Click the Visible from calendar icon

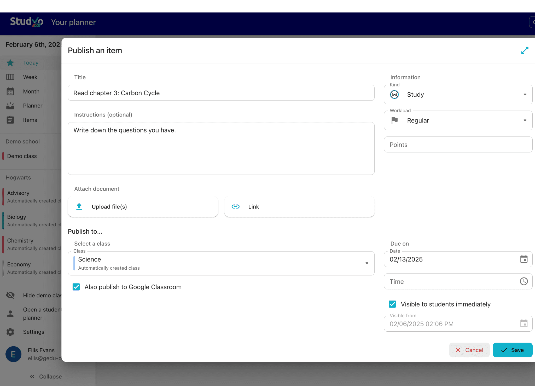[x=524, y=324]
